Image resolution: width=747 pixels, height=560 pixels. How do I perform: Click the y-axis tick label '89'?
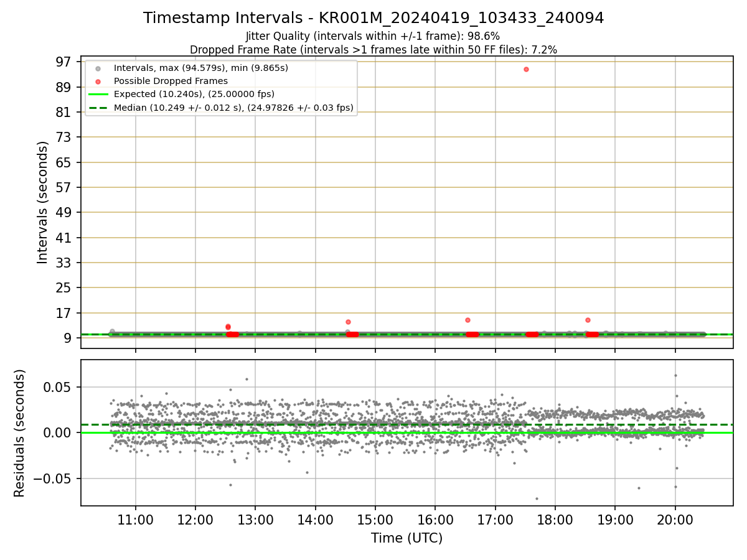[x=64, y=87]
